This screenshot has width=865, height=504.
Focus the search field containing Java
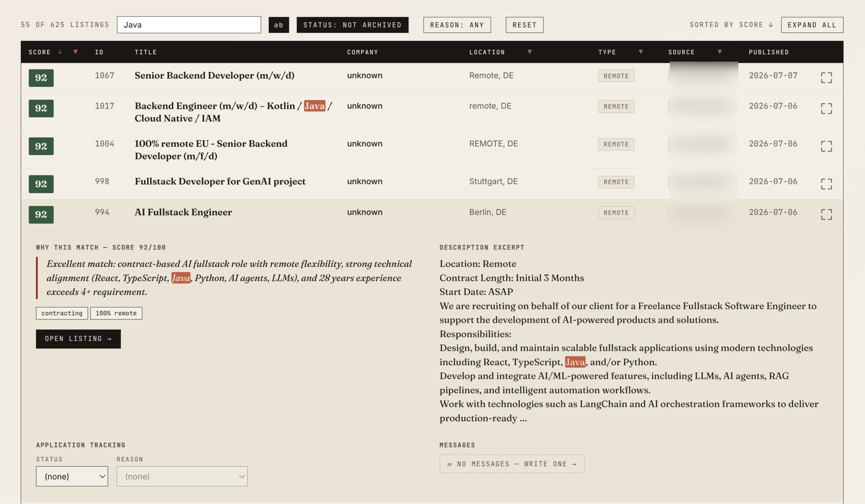(x=189, y=25)
